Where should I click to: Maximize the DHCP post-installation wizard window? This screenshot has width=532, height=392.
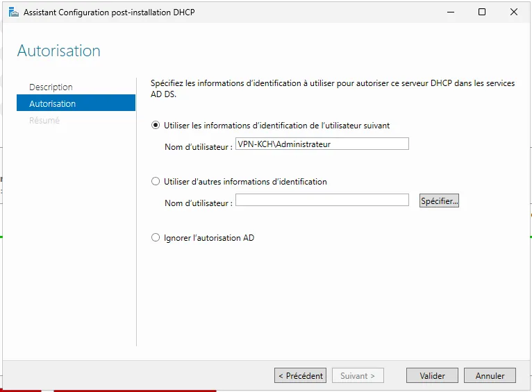tap(482, 12)
